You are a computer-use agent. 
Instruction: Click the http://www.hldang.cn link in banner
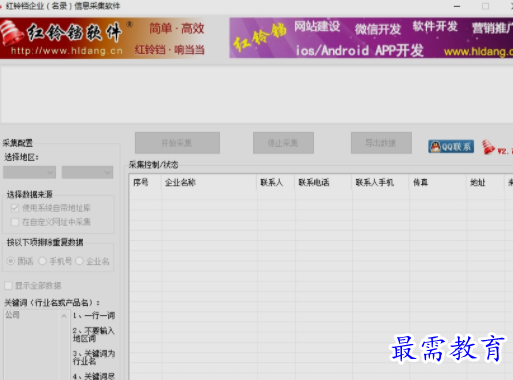point(67,51)
